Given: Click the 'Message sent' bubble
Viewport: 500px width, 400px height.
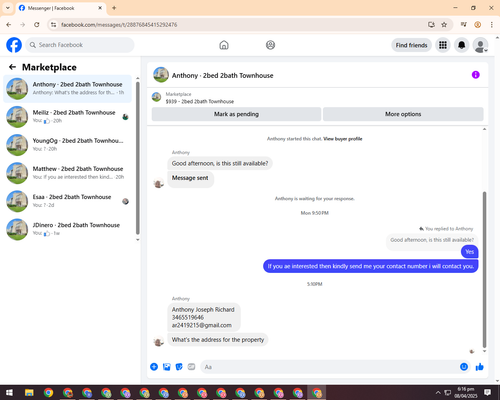Looking at the screenshot, I should 190,179.
